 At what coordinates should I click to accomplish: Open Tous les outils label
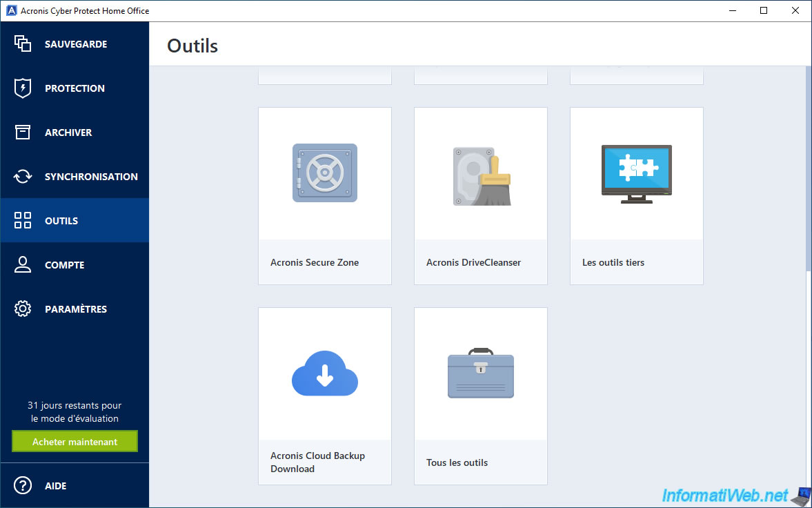[457, 462]
